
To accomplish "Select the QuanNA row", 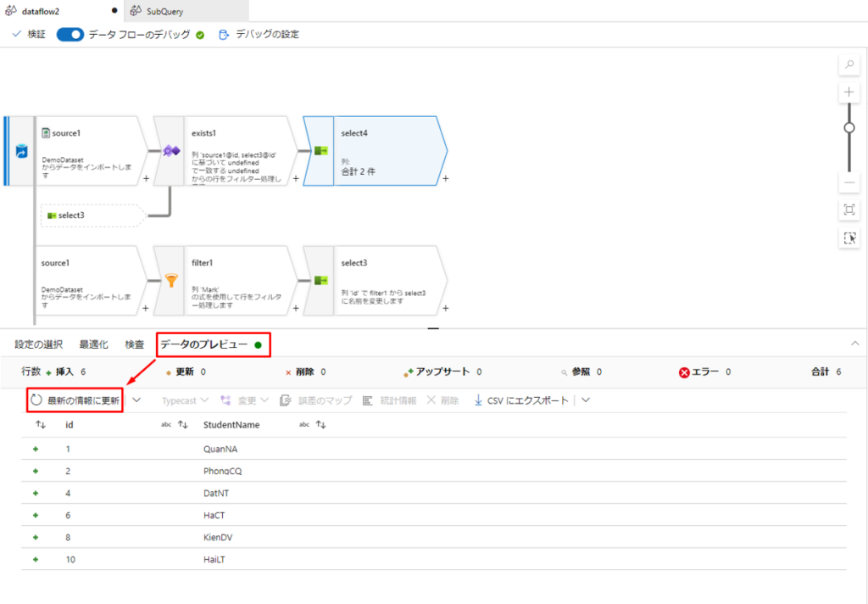I will click(x=434, y=449).
